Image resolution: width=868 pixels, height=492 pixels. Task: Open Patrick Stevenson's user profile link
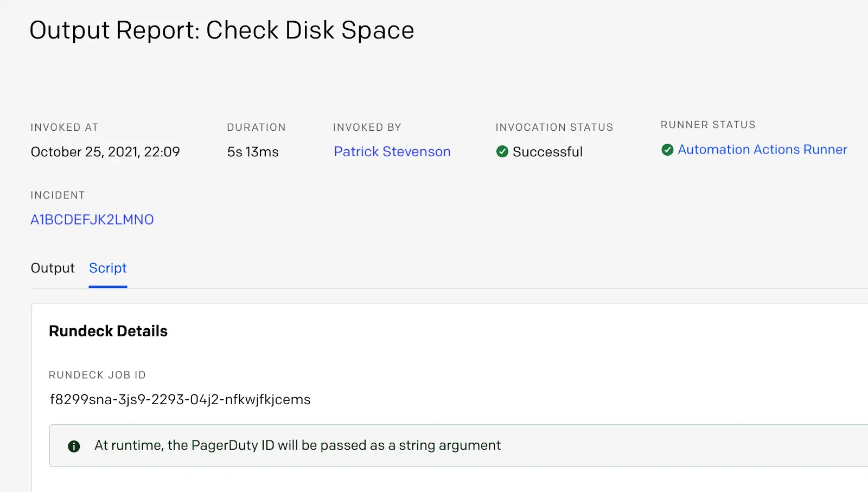(392, 152)
